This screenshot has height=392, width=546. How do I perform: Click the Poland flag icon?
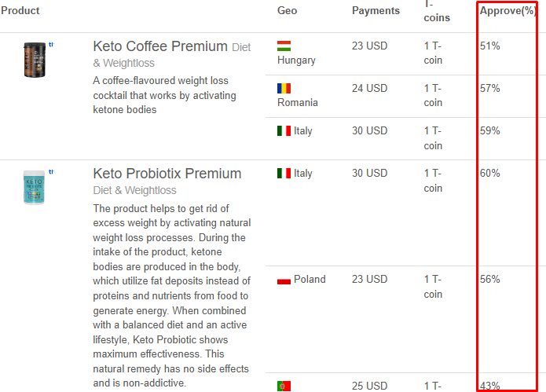click(284, 280)
